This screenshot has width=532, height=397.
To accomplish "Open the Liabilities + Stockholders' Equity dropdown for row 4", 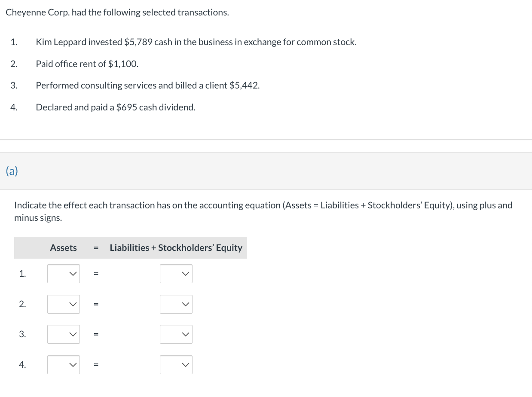I will (176, 365).
